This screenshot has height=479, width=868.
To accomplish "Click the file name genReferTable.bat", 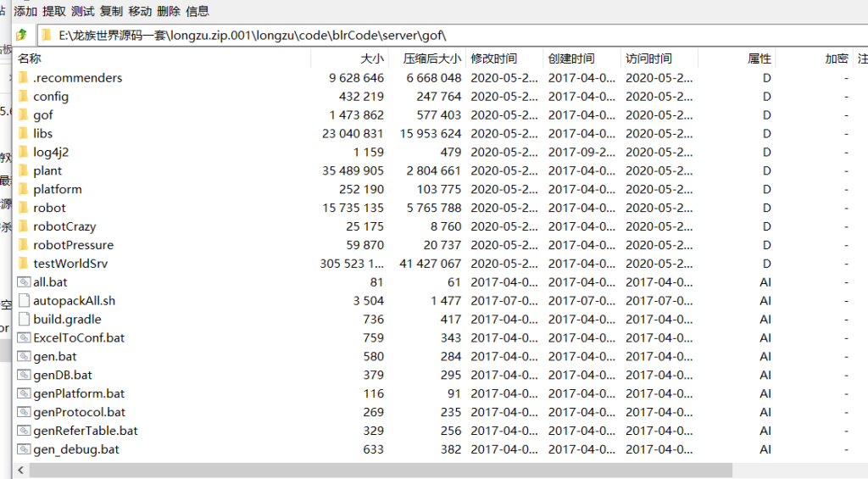I will (x=86, y=431).
